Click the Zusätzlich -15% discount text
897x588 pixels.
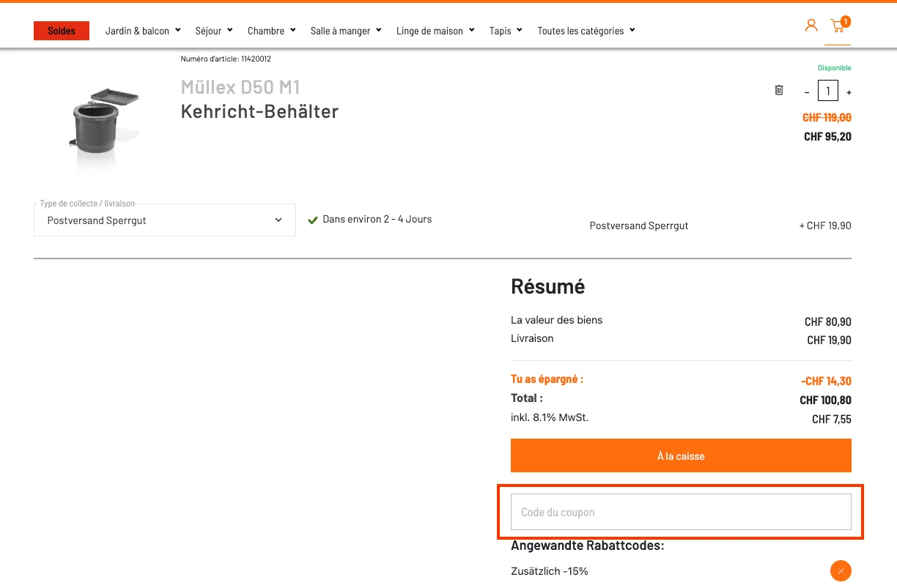[550, 571]
